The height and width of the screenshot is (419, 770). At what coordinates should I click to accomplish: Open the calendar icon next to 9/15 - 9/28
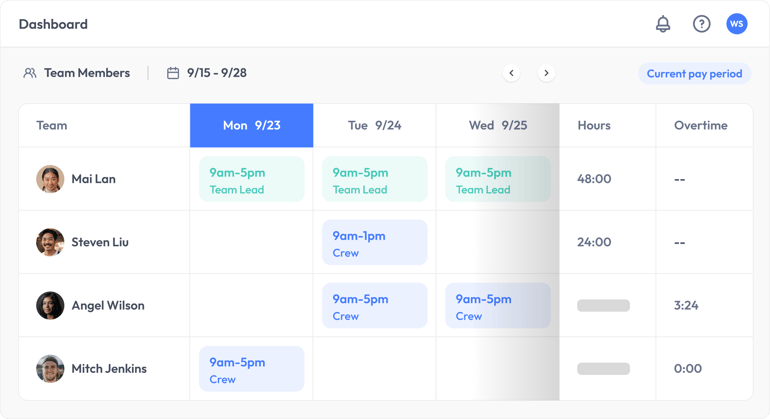(173, 73)
